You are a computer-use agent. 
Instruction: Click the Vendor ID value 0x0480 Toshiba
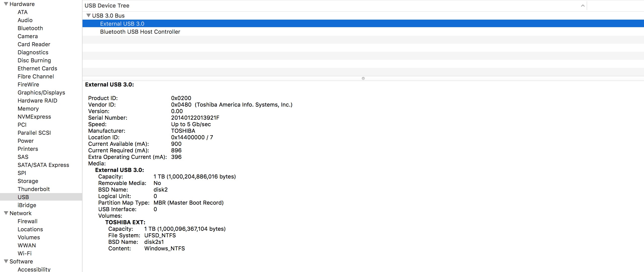tap(232, 105)
